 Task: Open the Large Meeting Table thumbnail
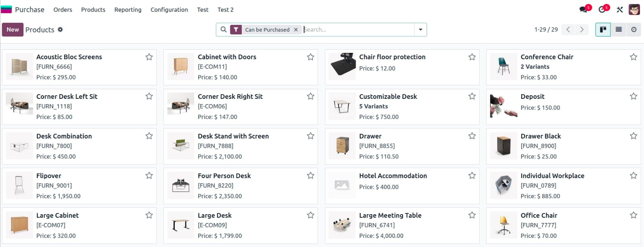coord(342,225)
